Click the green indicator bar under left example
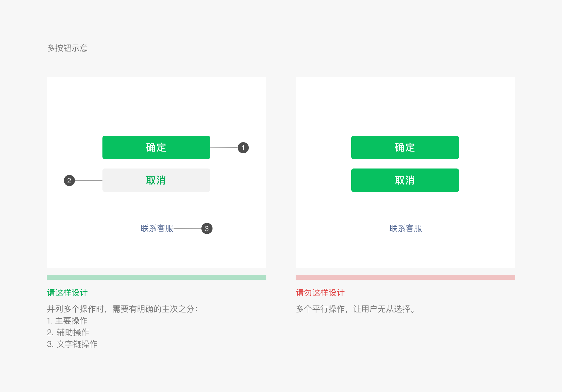This screenshot has width=562, height=392. tap(156, 277)
